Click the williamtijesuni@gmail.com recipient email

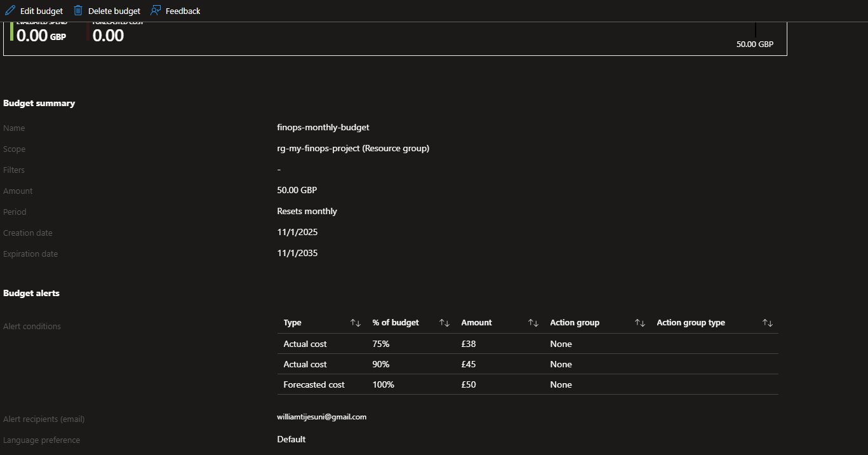(322, 417)
